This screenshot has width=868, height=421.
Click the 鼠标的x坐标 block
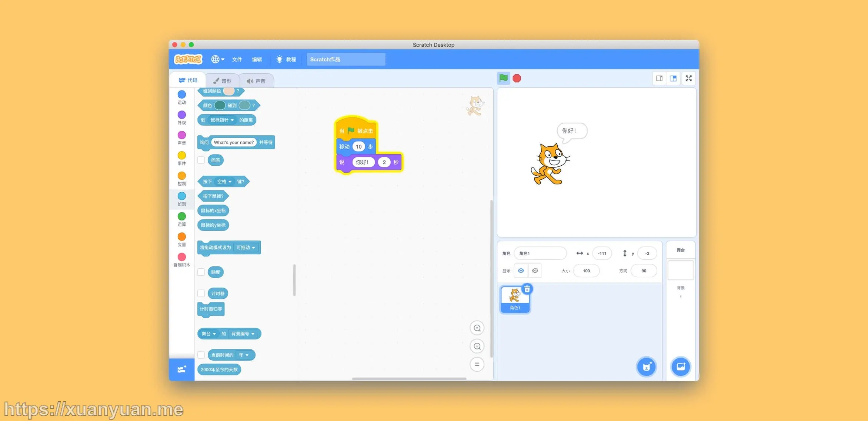coord(213,210)
